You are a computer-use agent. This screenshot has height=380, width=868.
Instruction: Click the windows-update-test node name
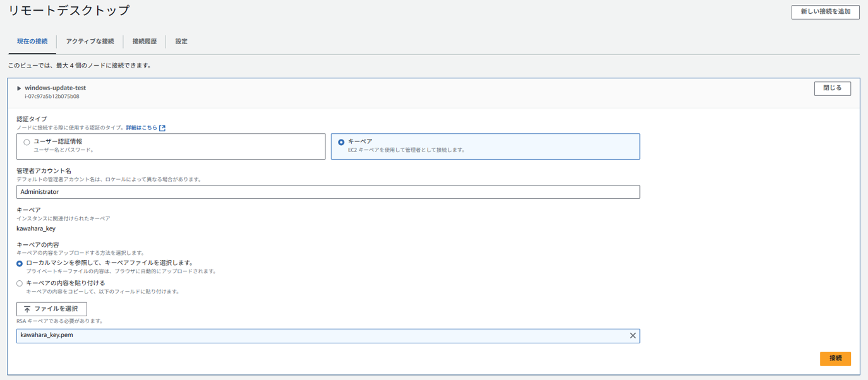tap(56, 88)
